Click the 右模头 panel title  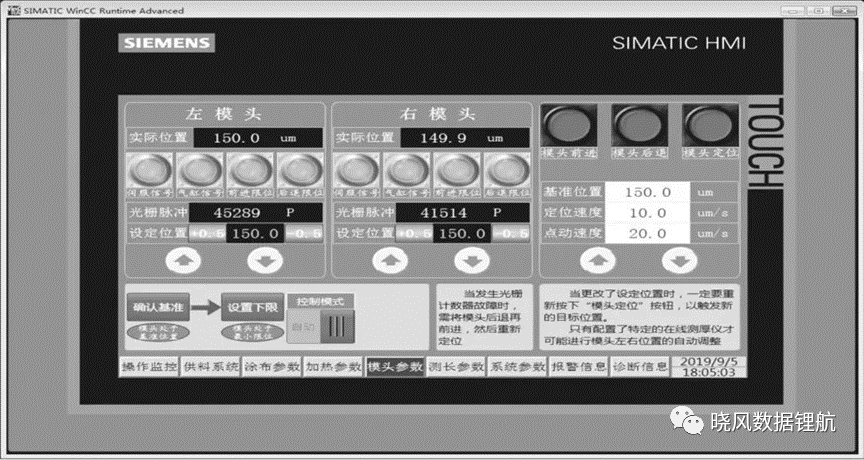(438, 115)
